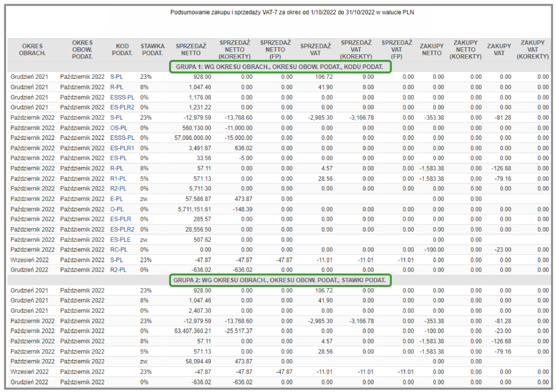This screenshot has width=556, height=392.
Task: Select the value 560,130.00
Action: click(x=196, y=128)
